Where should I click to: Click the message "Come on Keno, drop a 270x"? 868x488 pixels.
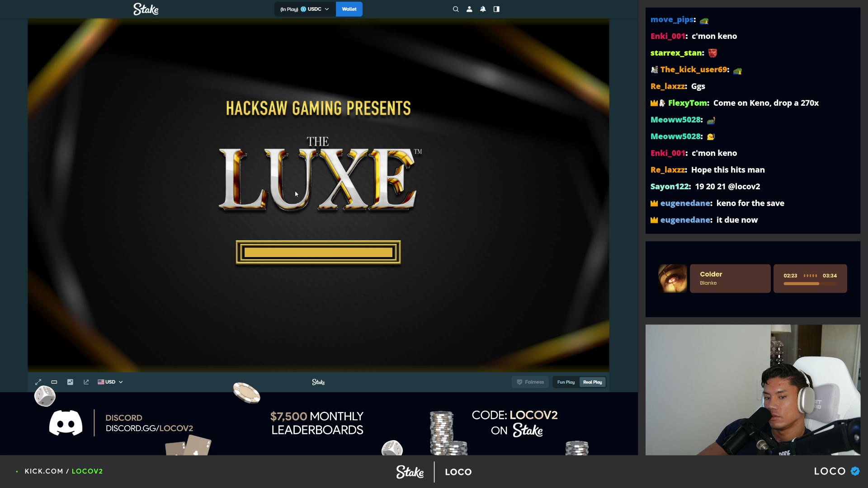pyautogui.click(x=766, y=103)
